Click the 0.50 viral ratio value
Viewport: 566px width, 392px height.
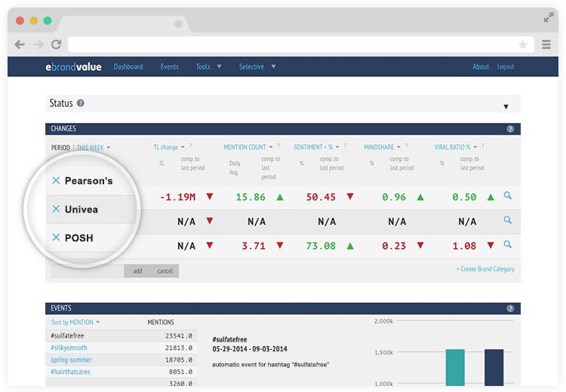coord(464,197)
